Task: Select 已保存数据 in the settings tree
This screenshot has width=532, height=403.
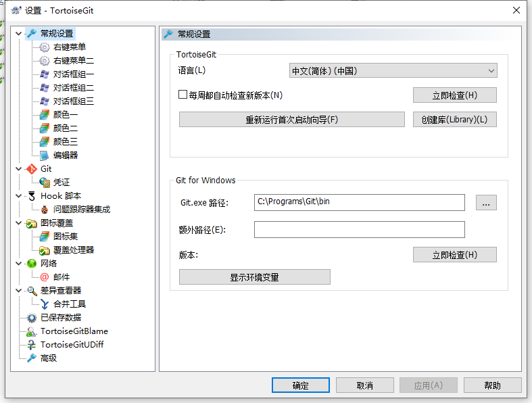Action: [61, 317]
